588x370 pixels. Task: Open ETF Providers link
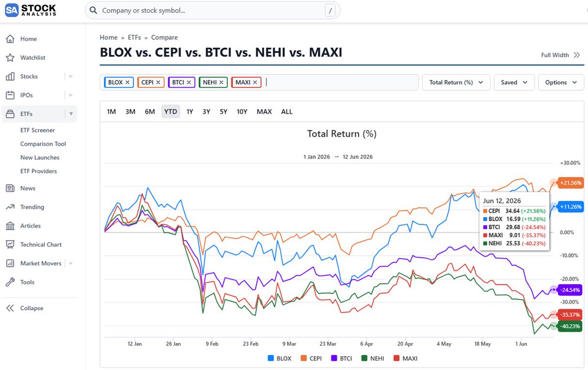tap(39, 172)
